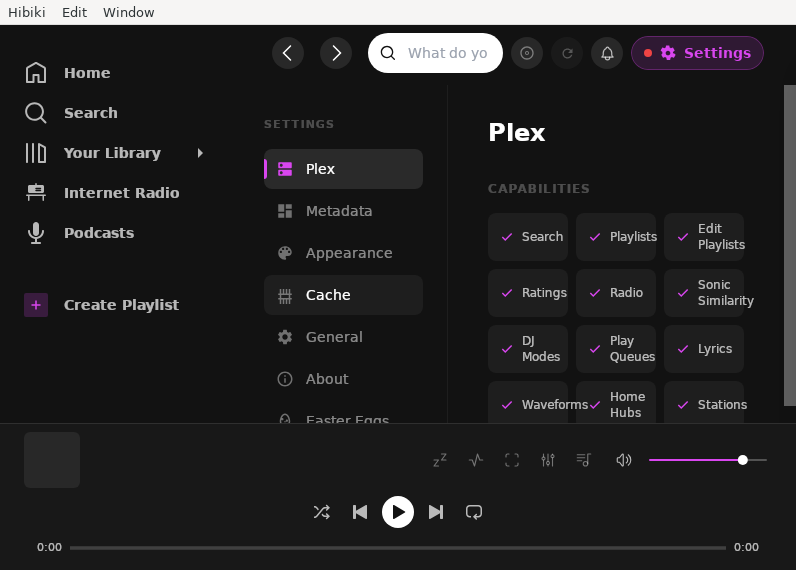796x570 pixels.
Task: Click the volume slider track
Action: [708, 460]
